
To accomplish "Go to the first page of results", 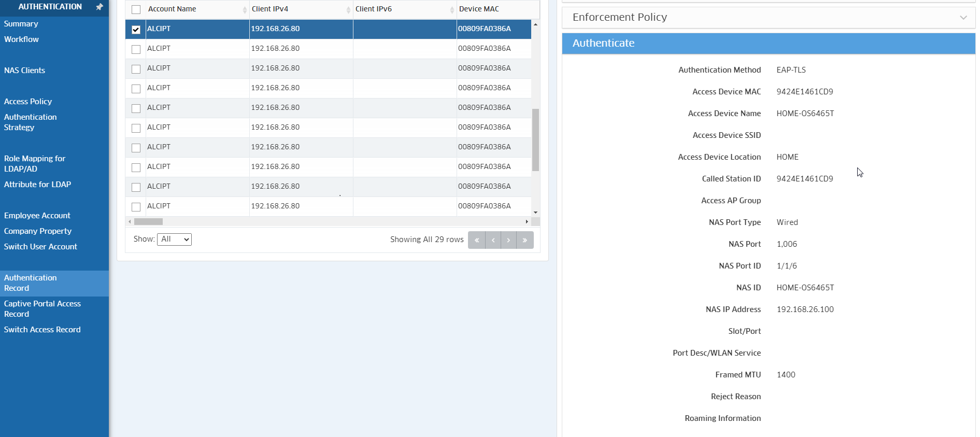I will coord(476,240).
